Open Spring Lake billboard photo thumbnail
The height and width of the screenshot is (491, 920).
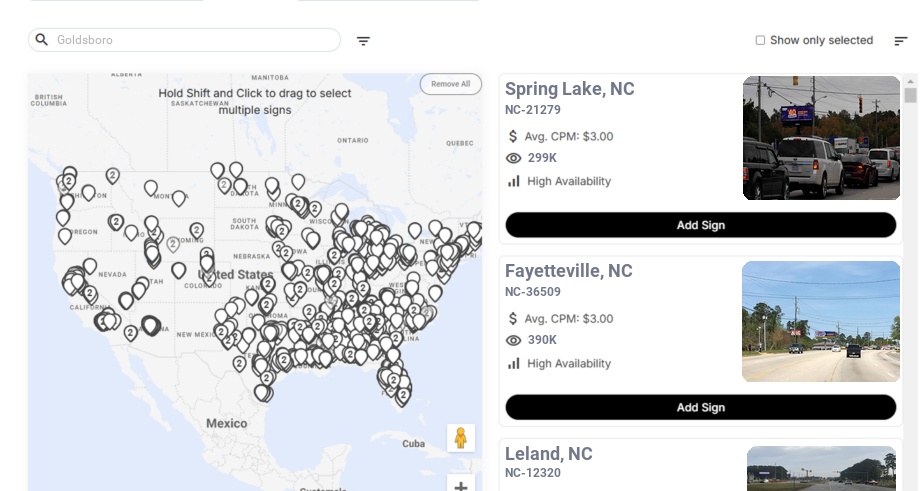click(x=821, y=138)
